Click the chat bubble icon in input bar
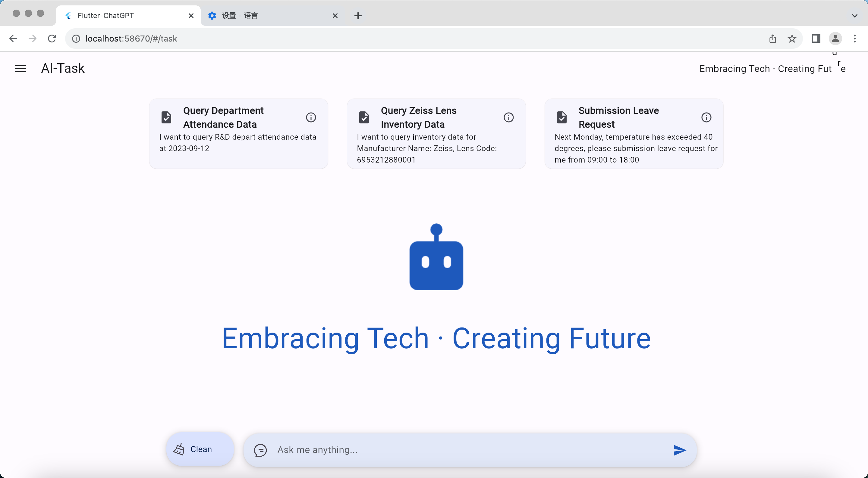 tap(260, 450)
